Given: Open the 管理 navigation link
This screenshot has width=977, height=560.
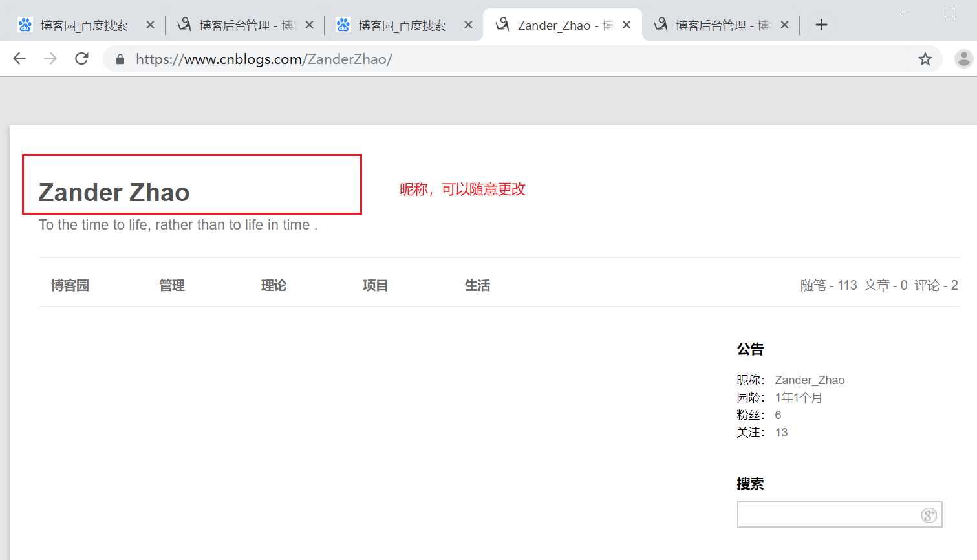Looking at the screenshot, I should (x=172, y=285).
